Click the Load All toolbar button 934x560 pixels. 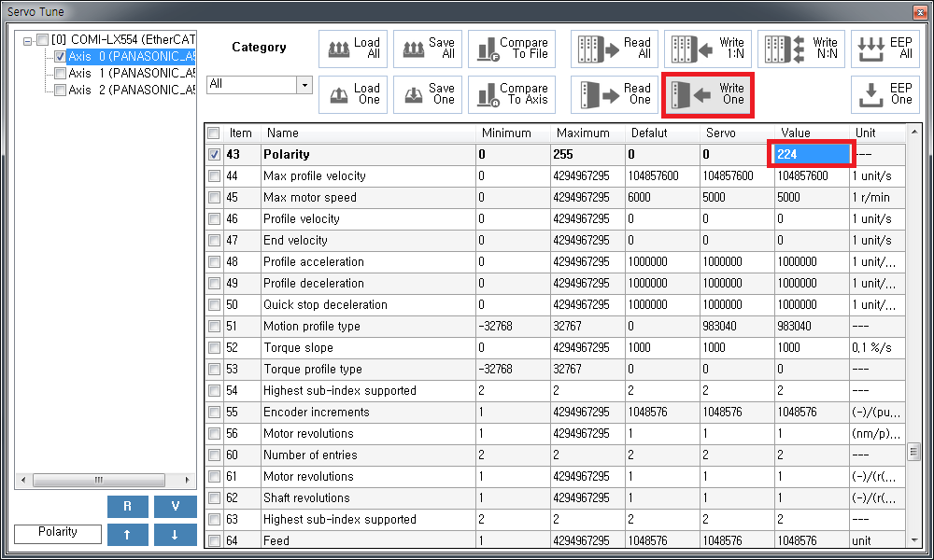[x=353, y=49]
